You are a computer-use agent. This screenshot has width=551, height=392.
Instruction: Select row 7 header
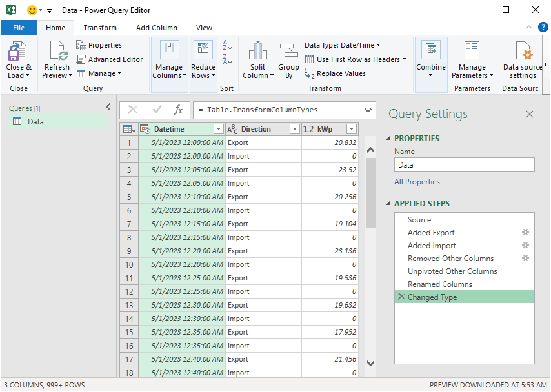(129, 224)
